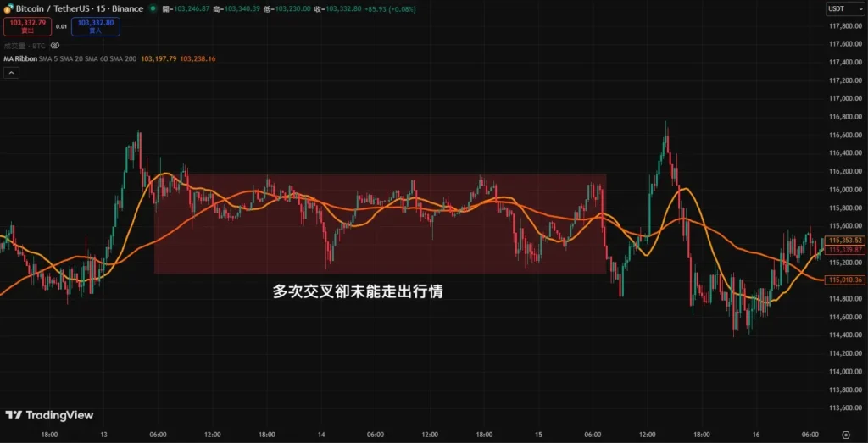The width and height of the screenshot is (868, 443).
Task: Click the green market status dot
Action: coord(153,8)
